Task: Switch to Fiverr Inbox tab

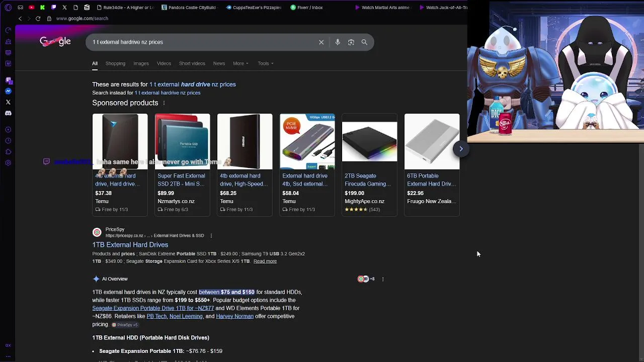Action: pos(307,8)
